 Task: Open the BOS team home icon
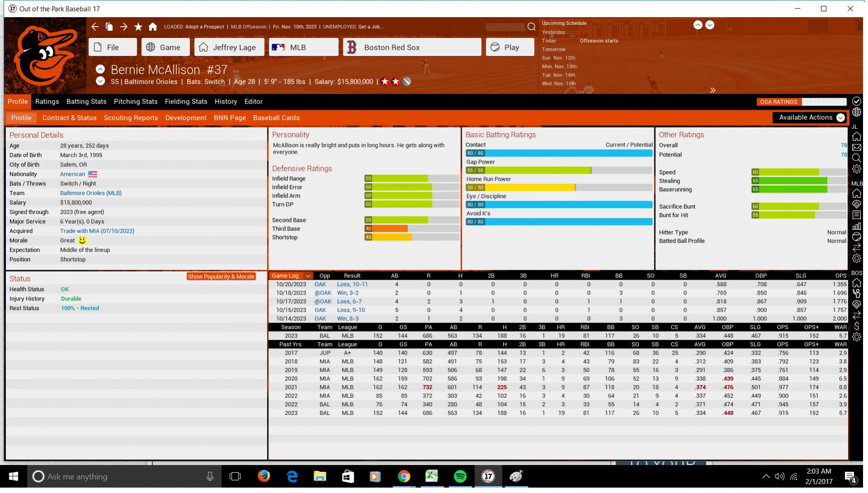click(856, 283)
